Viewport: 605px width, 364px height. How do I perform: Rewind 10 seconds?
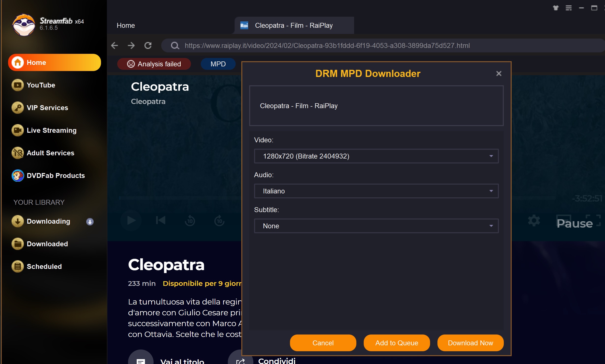[190, 220]
